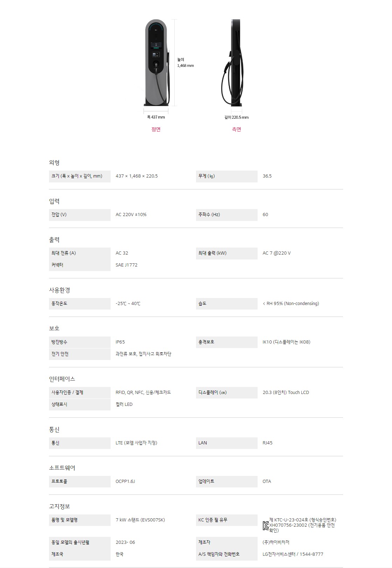Click the red 정면 label
The width and height of the screenshot is (392, 568).
(x=156, y=129)
